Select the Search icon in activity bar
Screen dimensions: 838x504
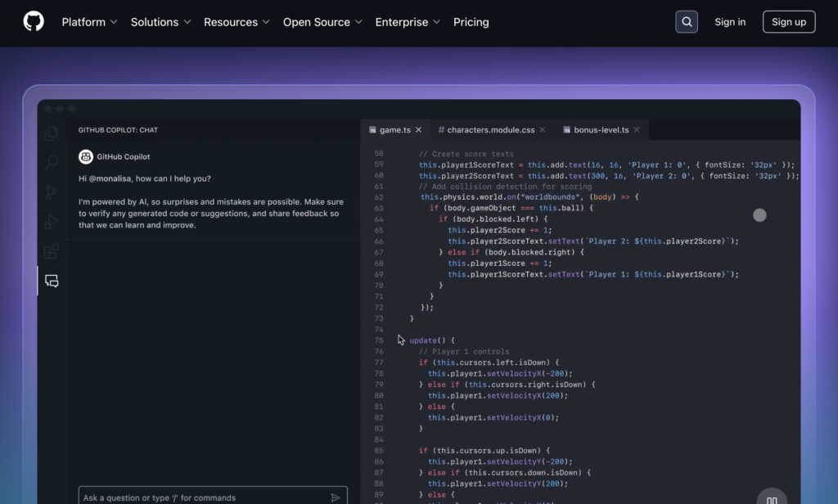click(x=52, y=163)
